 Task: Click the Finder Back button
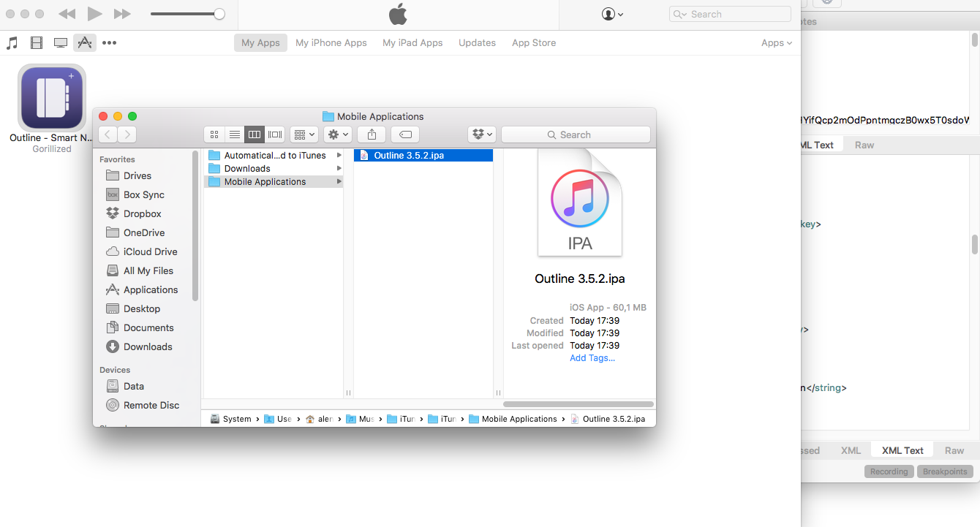click(x=108, y=134)
